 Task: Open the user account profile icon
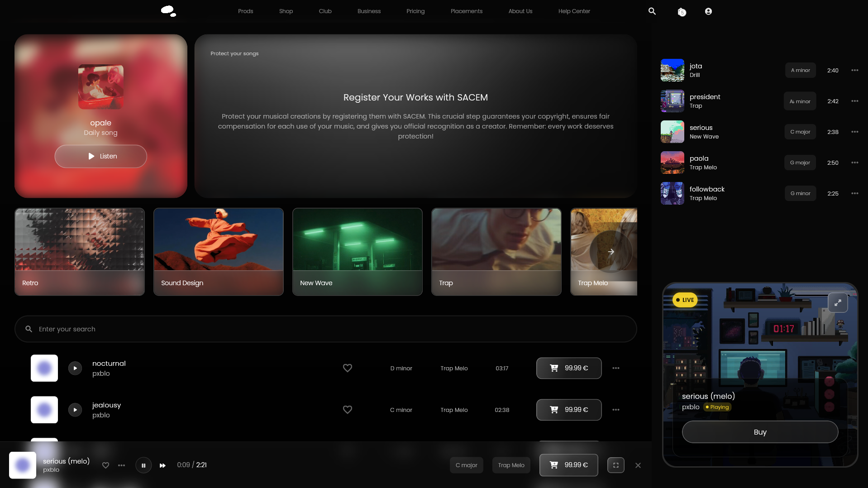(708, 11)
